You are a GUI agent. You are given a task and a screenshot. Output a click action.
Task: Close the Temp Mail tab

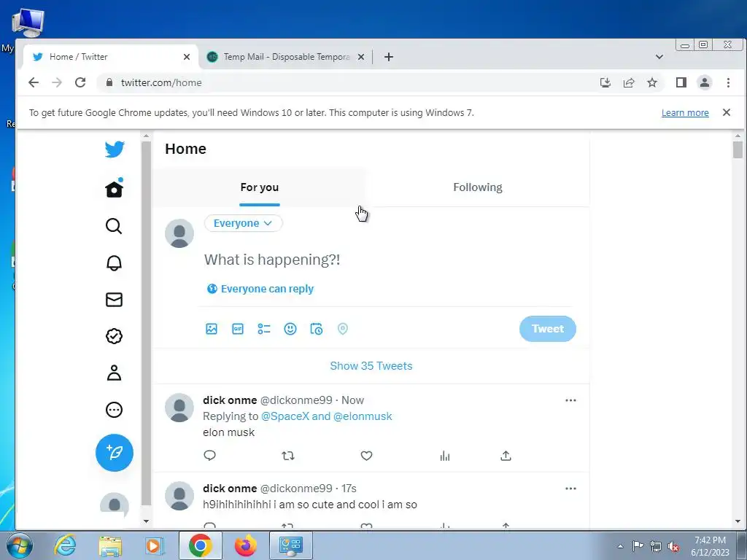click(x=361, y=57)
